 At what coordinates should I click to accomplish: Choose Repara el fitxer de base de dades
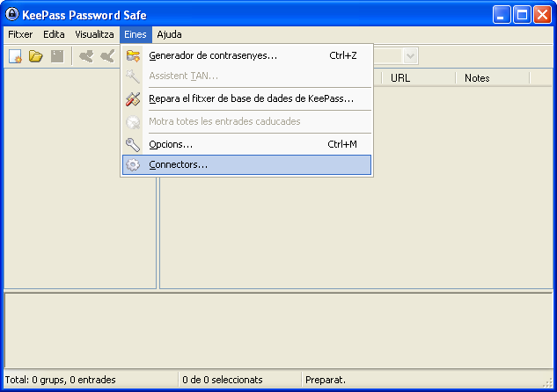[x=247, y=99]
